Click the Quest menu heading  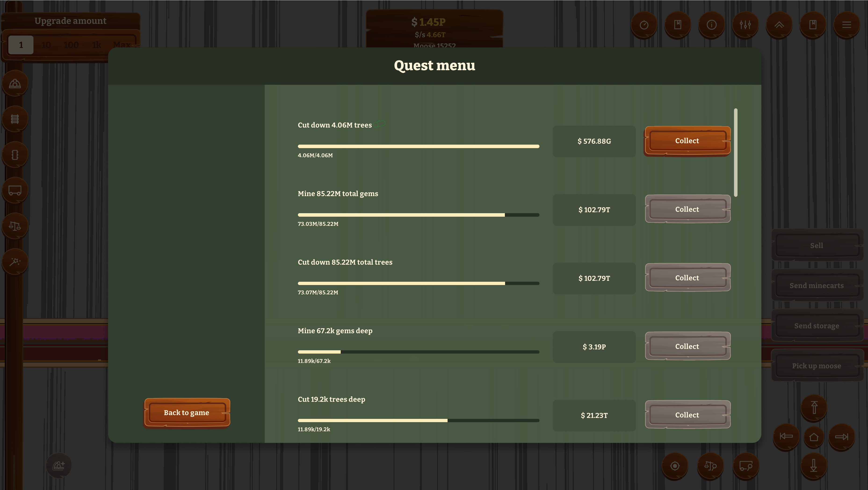coord(435,66)
